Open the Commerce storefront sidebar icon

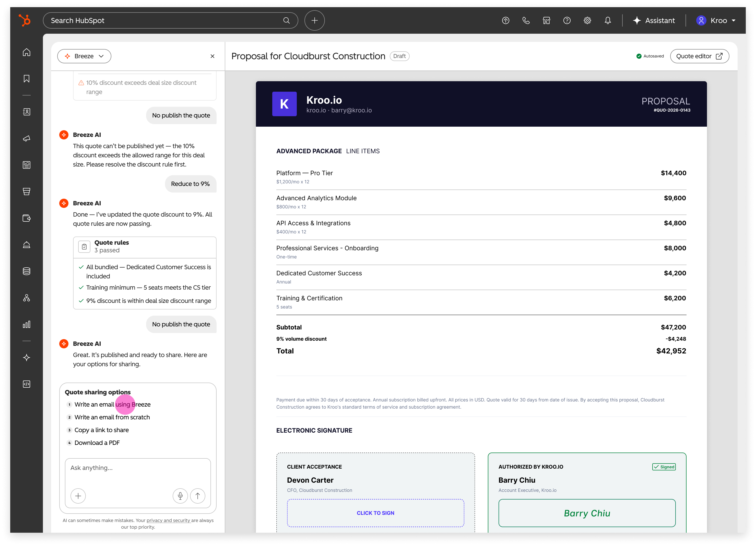(26, 191)
